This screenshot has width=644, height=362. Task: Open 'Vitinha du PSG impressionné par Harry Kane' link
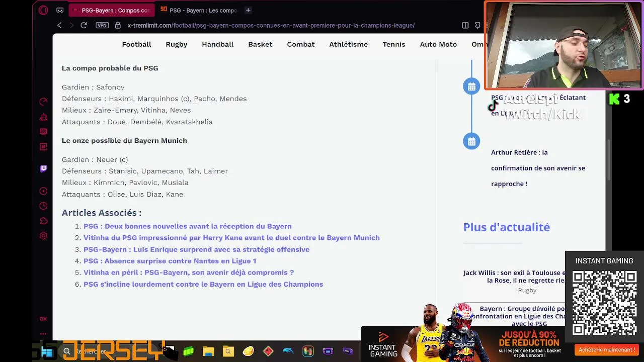(x=231, y=238)
